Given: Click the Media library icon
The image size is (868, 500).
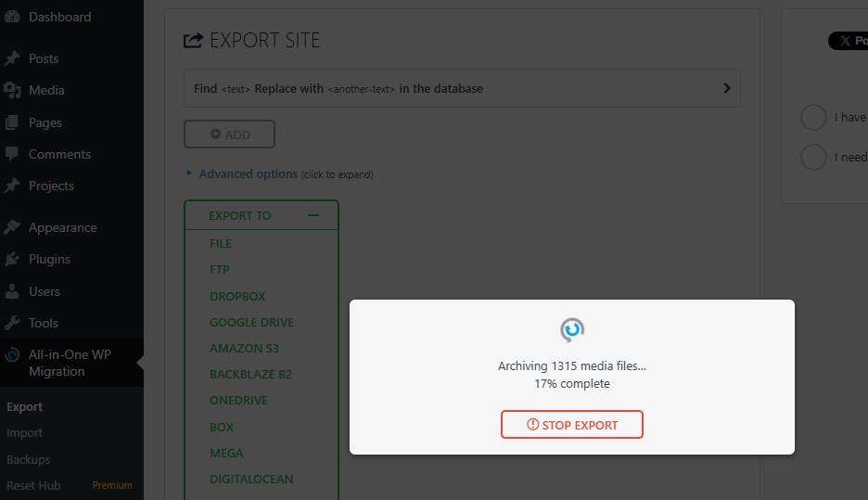Looking at the screenshot, I should tap(12, 90).
